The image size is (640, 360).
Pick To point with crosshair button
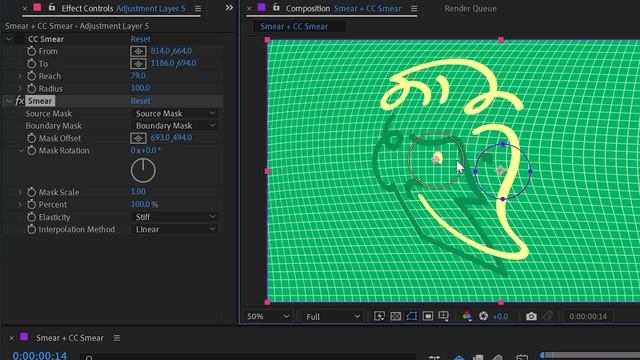[138, 64]
